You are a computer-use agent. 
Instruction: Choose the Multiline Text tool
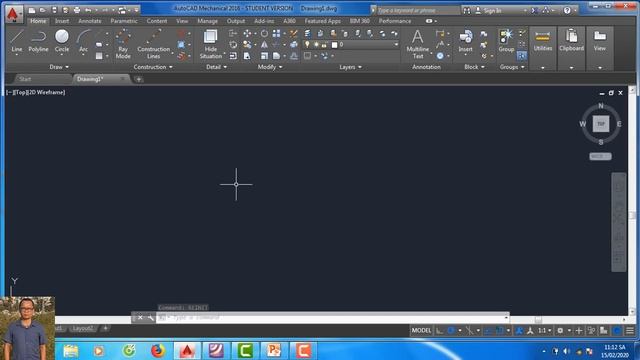418,44
